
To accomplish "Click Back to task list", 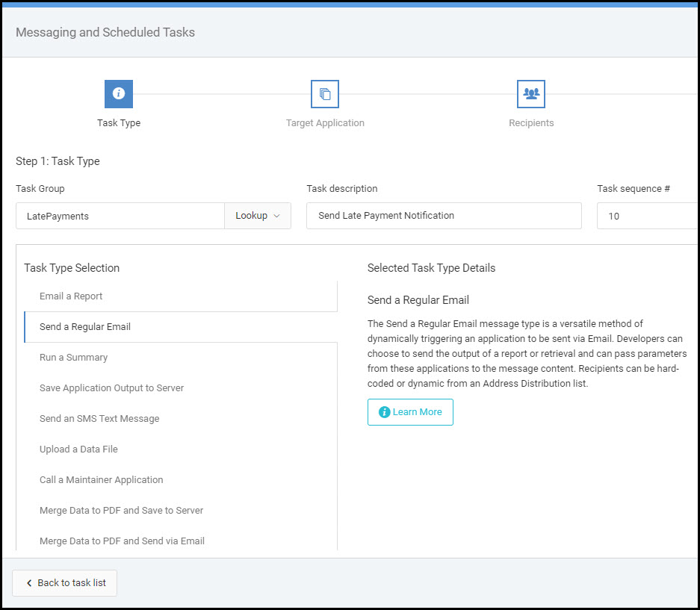I will click(x=64, y=583).
